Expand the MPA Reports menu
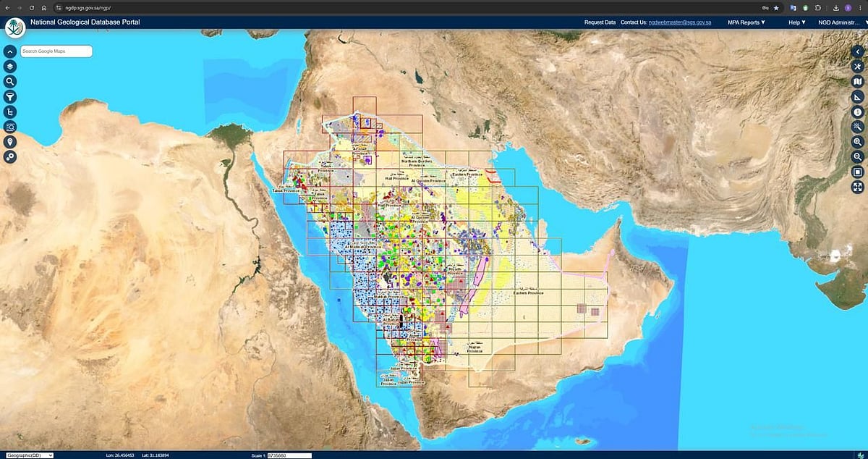The width and height of the screenshot is (868, 459). [x=746, y=22]
